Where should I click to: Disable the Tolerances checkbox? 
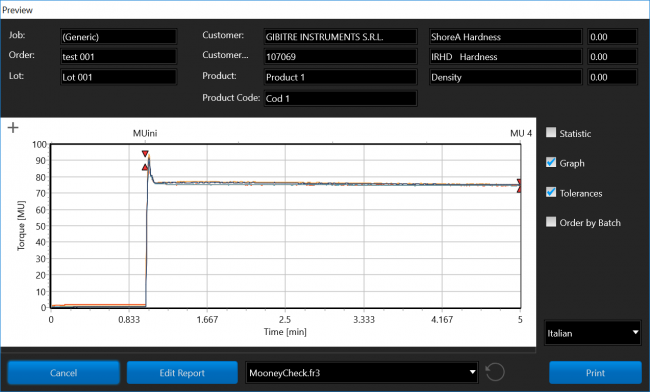(551, 192)
